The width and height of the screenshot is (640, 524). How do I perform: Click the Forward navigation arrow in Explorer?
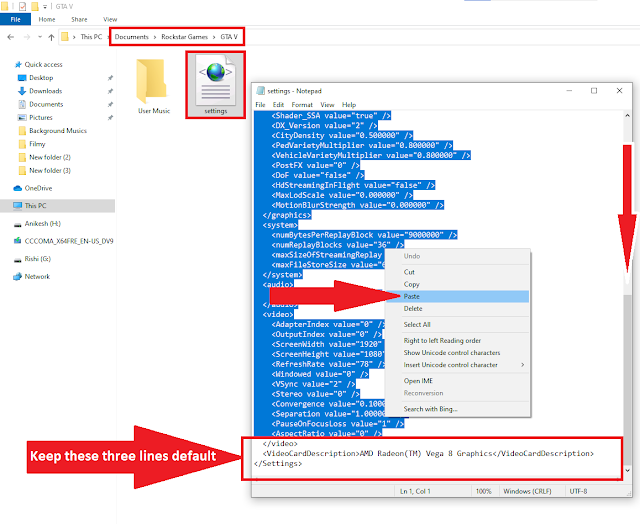tap(27, 37)
